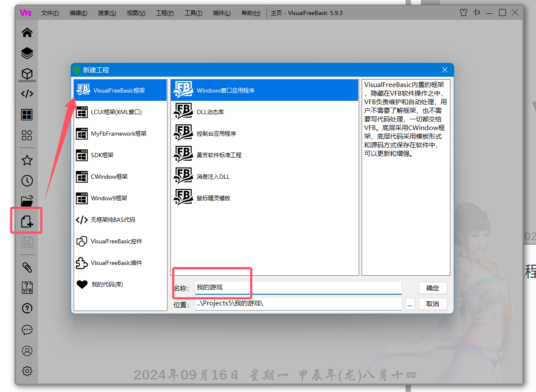Image resolution: width=536 pixels, height=392 pixels.
Task: Click the 名称 project name field
Action: coord(297,287)
